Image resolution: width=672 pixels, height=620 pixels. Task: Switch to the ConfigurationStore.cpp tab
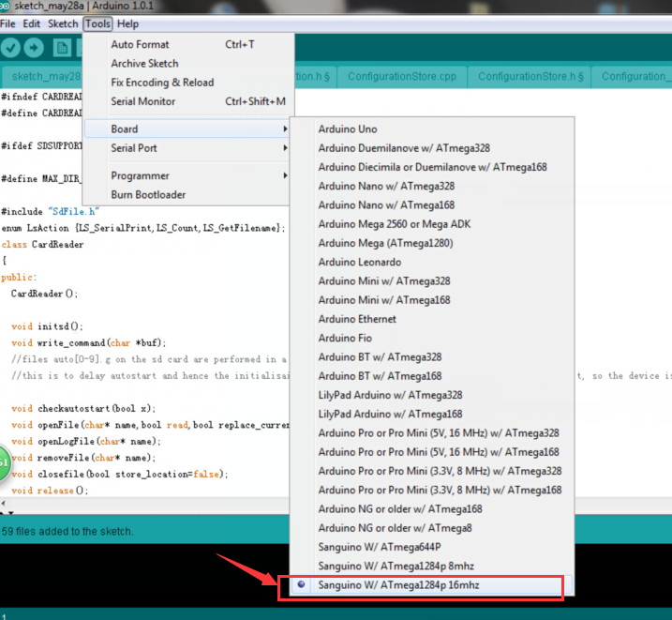point(402,77)
